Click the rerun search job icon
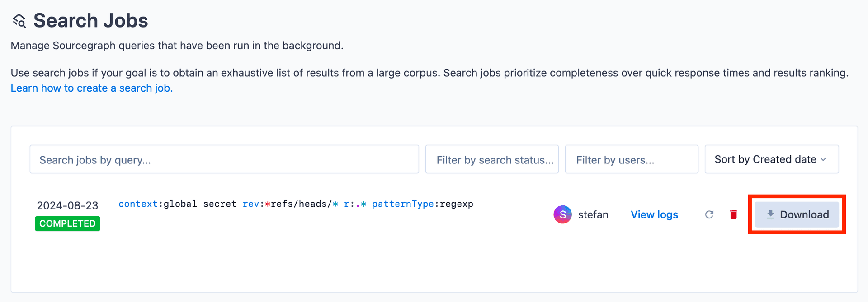The height and width of the screenshot is (302, 868). click(x=709, y=215)
